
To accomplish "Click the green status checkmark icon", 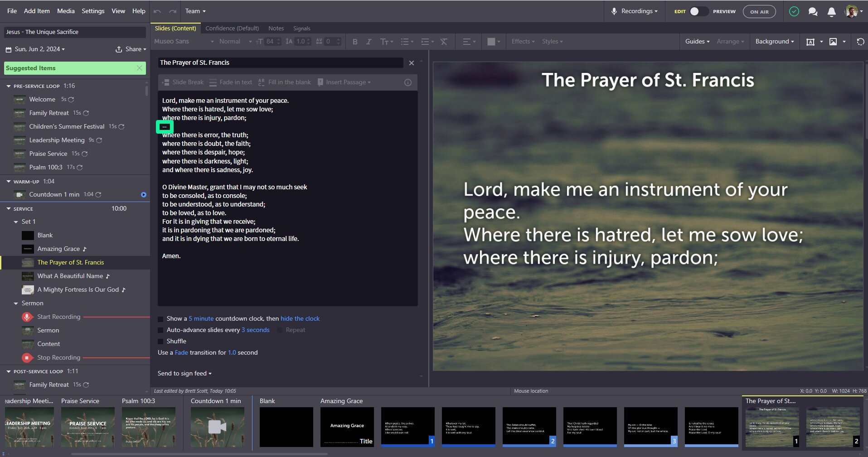I will coord(794,12).
